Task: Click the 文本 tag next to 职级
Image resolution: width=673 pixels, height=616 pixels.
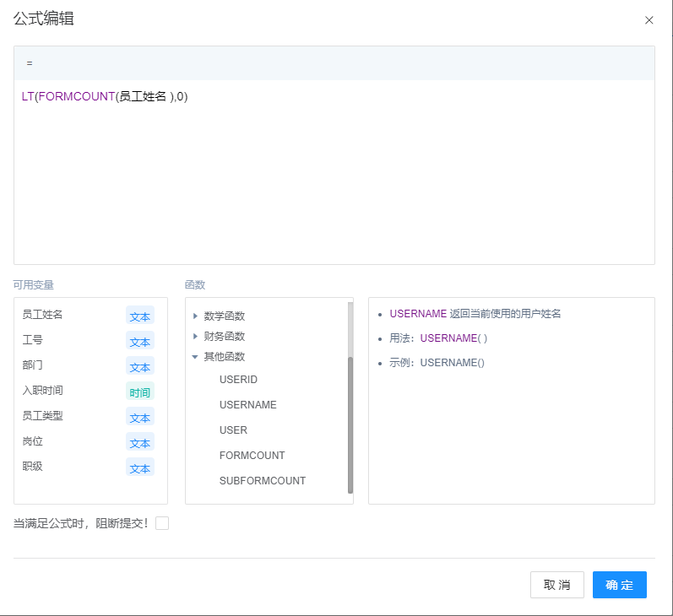Action: click(140, 467)
